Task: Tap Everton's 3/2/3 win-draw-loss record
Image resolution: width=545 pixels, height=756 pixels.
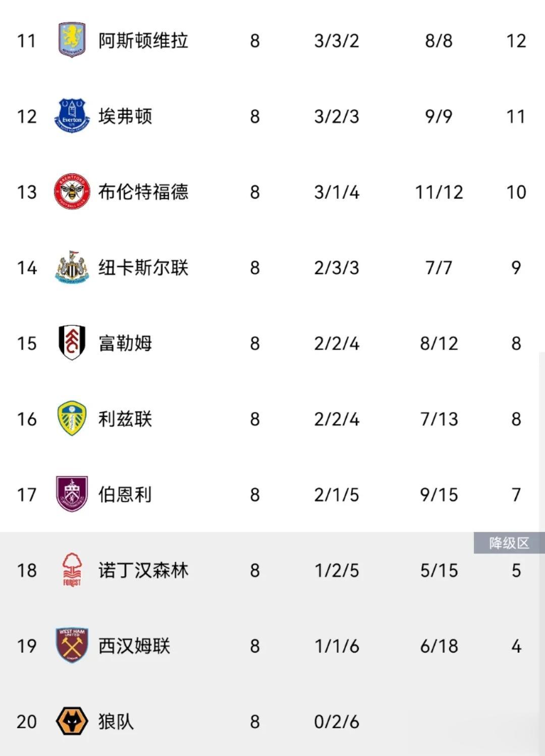Action: 337,117
